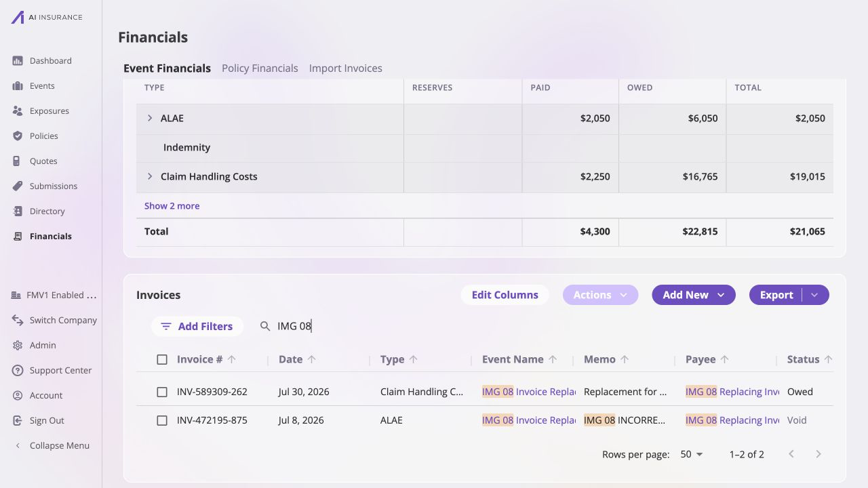The image size is (868, 488).
Task: Select invoice INV-589309-262 checkbox
Action: pyautogui.click(x=162, y=392)
